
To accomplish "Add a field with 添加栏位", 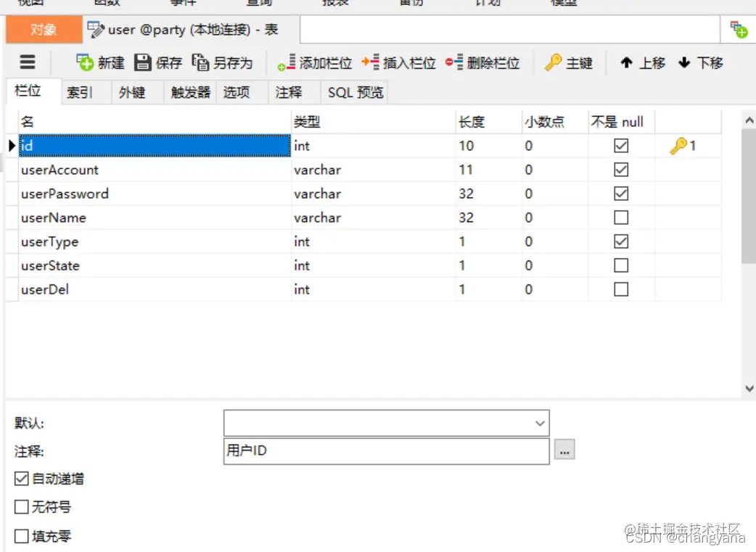I will tap(314, 62).
